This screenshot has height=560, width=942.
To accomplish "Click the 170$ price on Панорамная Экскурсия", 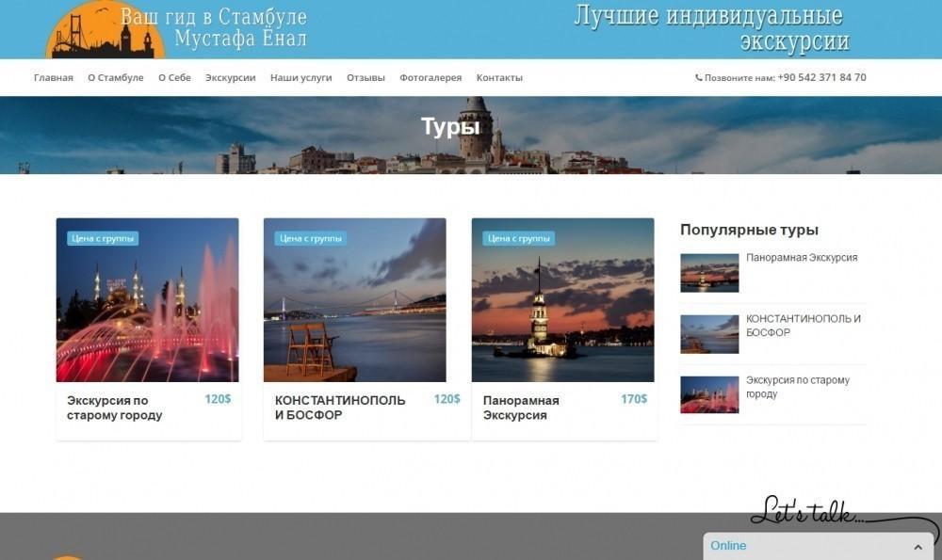I will (634, 399).
